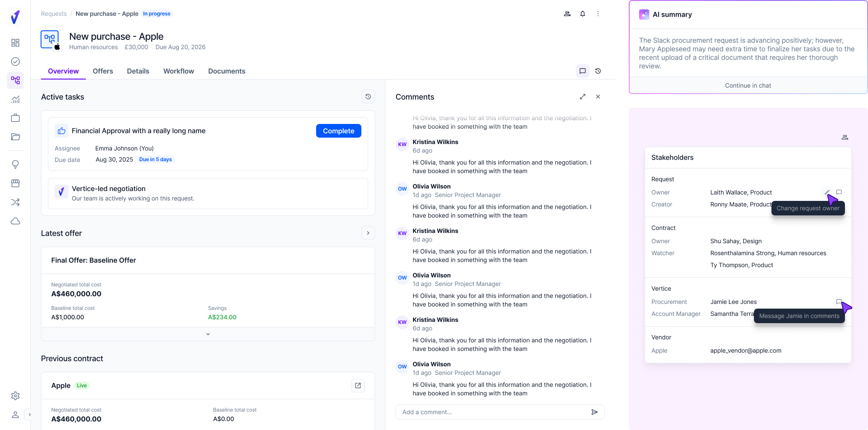Expand the Final Offer details chevron
868x430 pixels.
[x=208, y=334]
